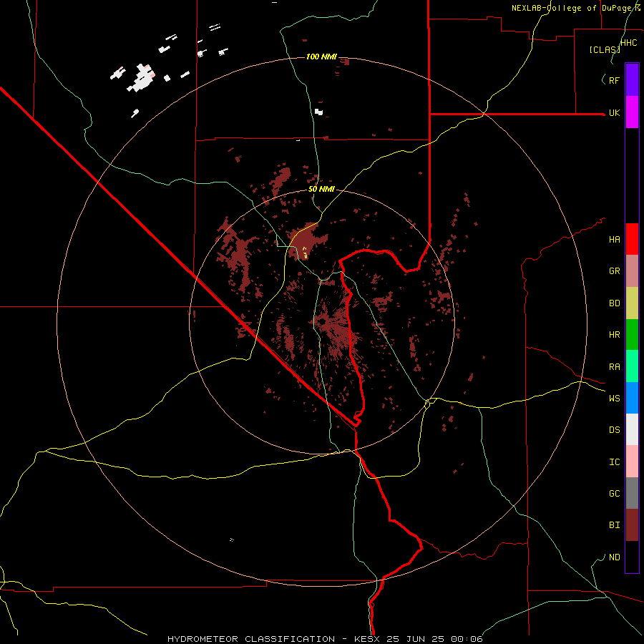Click the Hydrometeor Classification KESX timestamp caption
The width and height of the screenshot is (644, 644).
click(325, 639)
